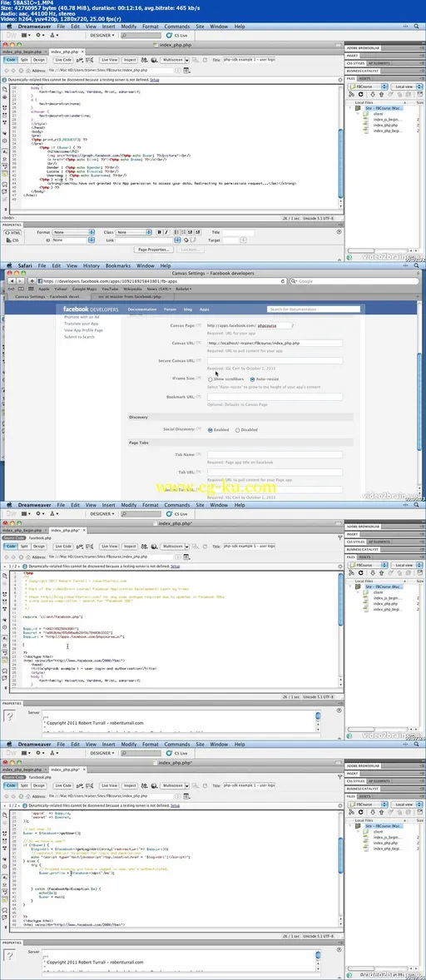The width and height of the screenshot is (426, 980).
Task: Open the Forum link on Facebook Developers
Action: (x=169, y=309)
